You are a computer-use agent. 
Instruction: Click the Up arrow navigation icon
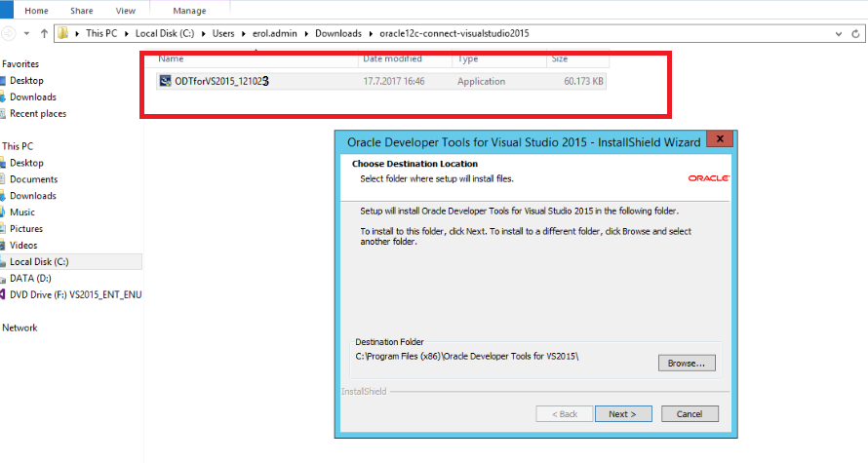pos(44,33)
